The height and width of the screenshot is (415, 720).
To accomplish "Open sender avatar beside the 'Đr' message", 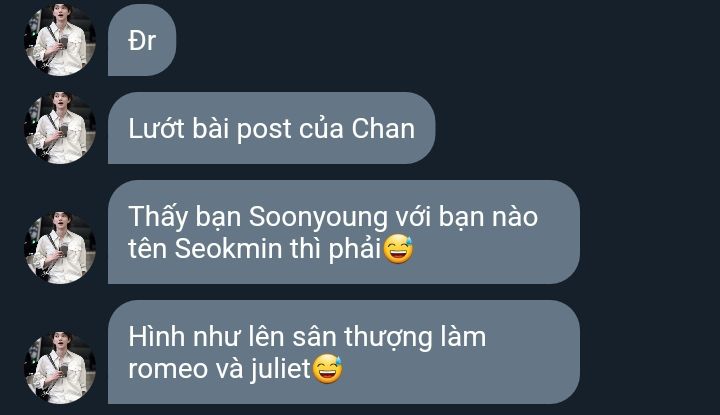I will (x=60, y=39).
